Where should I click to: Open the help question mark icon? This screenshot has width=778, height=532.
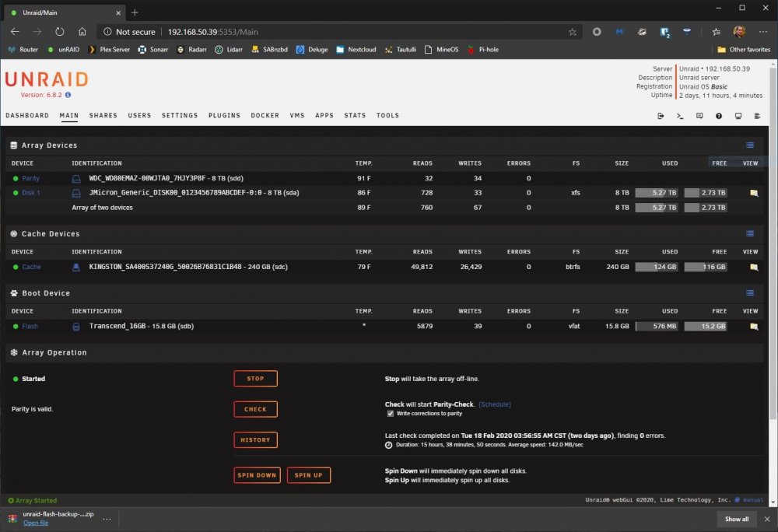pyautogui.click(x=718, y=116)
